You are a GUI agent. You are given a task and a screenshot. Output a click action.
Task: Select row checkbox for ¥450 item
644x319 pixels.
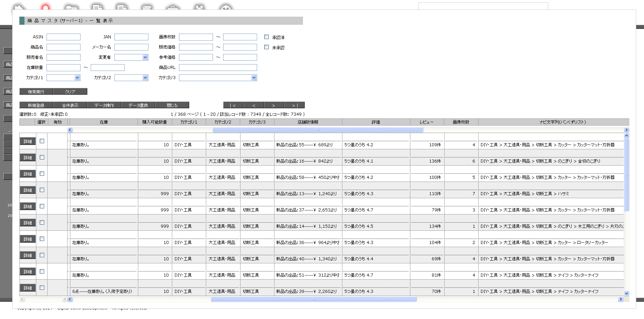[x=42, y=173]
